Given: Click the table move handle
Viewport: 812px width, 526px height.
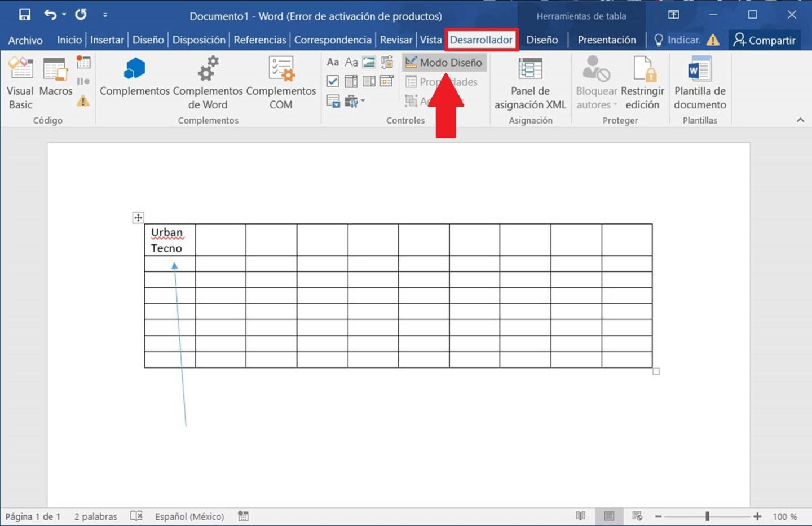Looking at the screenshot, I should 138,217.
